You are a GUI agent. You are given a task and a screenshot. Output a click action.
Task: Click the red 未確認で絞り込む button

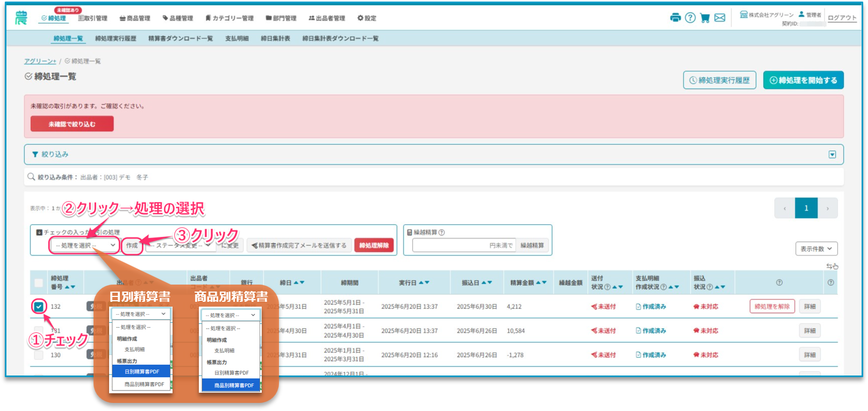click(72, 124)
